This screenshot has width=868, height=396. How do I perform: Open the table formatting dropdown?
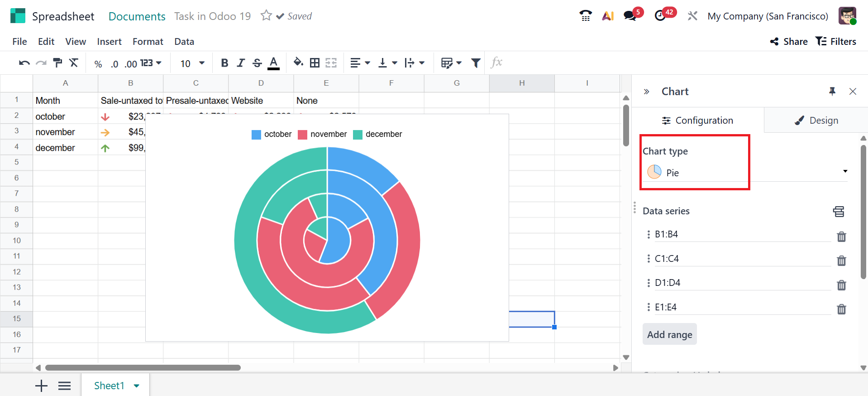tap(451, 63)
